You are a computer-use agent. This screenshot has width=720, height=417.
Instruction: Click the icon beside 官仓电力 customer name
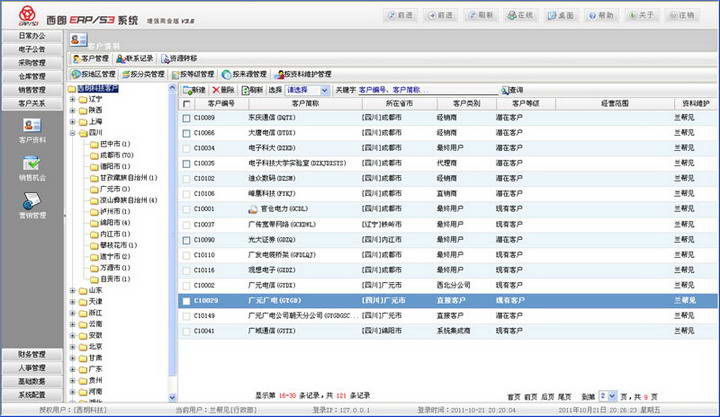[253, 209]
